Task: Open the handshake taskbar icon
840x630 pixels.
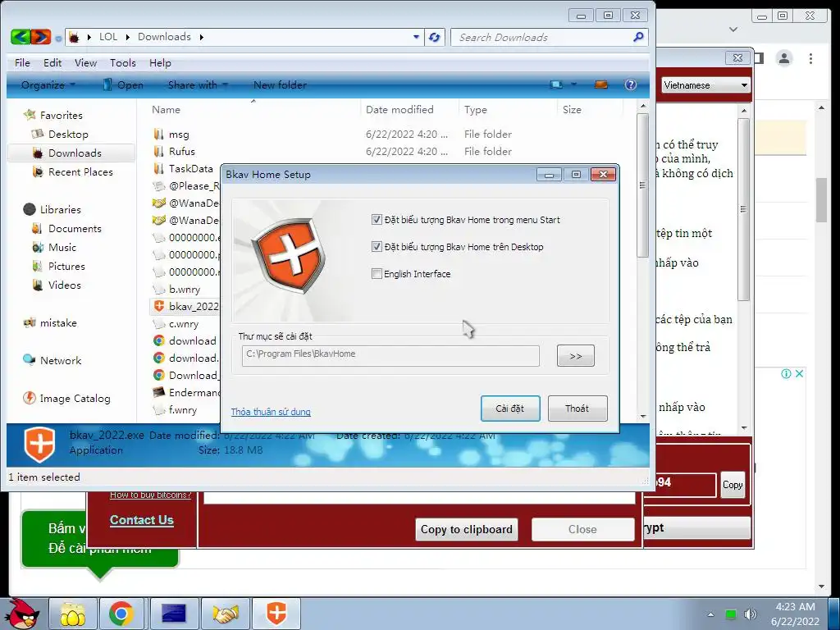Action: tap(226, 614)
